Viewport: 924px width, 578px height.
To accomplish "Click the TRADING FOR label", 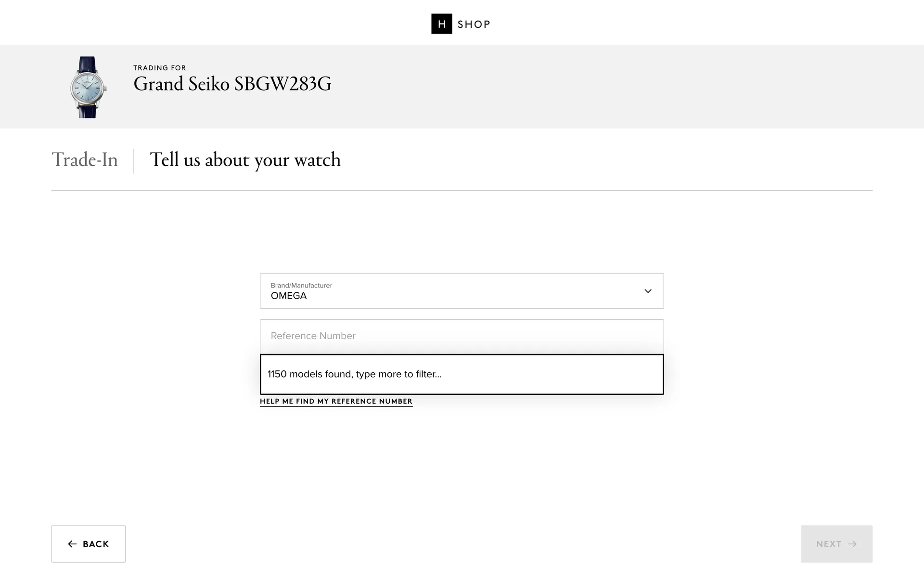I will click(159, 68).
